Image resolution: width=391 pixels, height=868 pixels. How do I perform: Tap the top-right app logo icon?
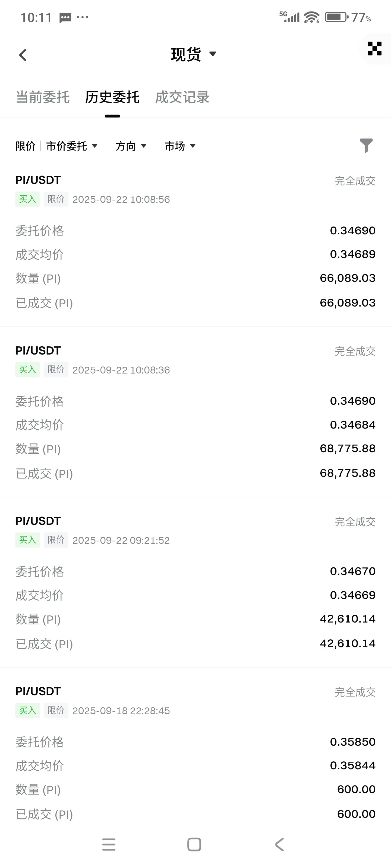(x=374, y=49)
